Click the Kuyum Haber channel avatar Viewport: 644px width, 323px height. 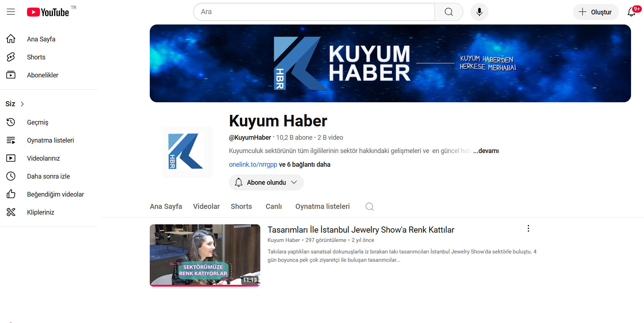click(187, 152)
